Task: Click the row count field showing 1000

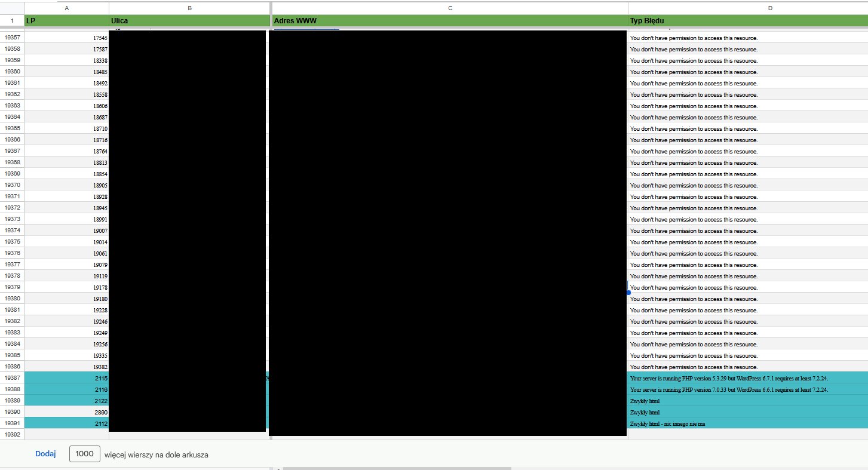Action: pos(85,454)
